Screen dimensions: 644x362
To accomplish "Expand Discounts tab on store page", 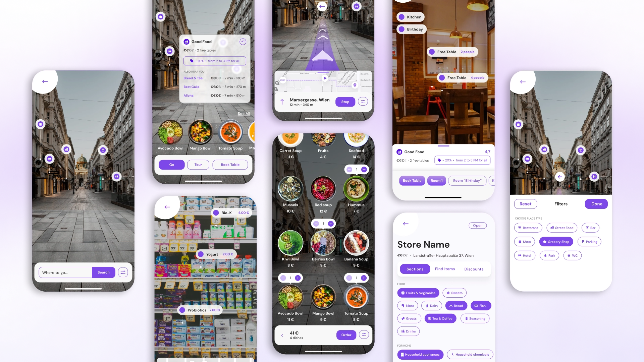I will (474, 269).
